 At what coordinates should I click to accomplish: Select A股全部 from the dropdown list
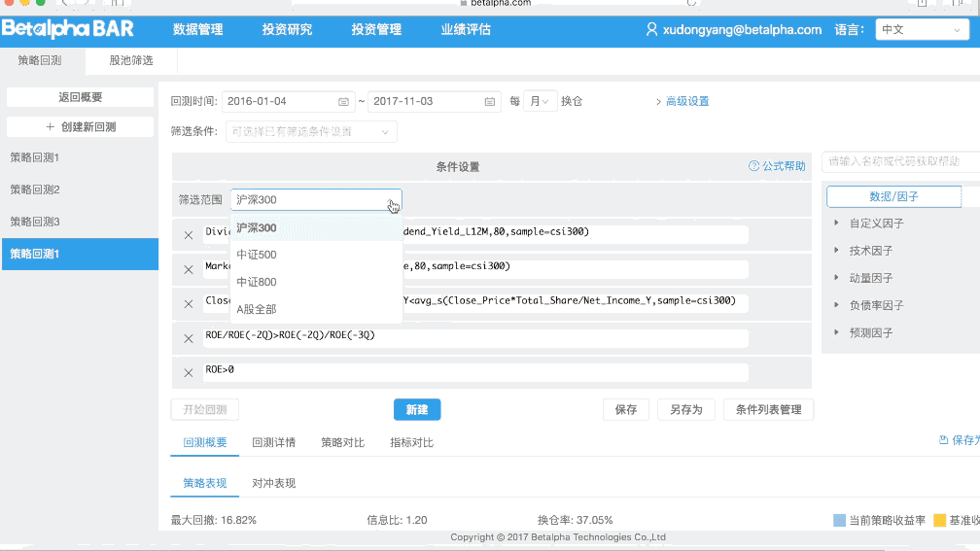coord(316,309)
